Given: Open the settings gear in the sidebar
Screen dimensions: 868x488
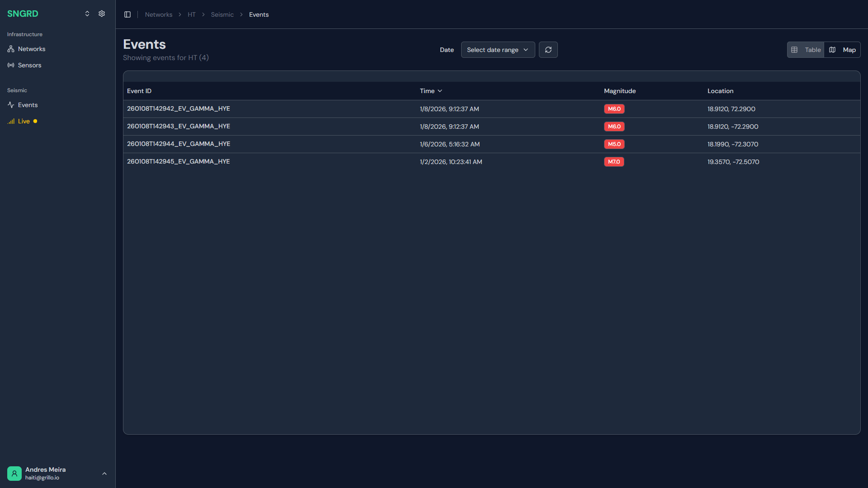Looking at the screenshot, I should pyautogui.click(x=102, y=14).
